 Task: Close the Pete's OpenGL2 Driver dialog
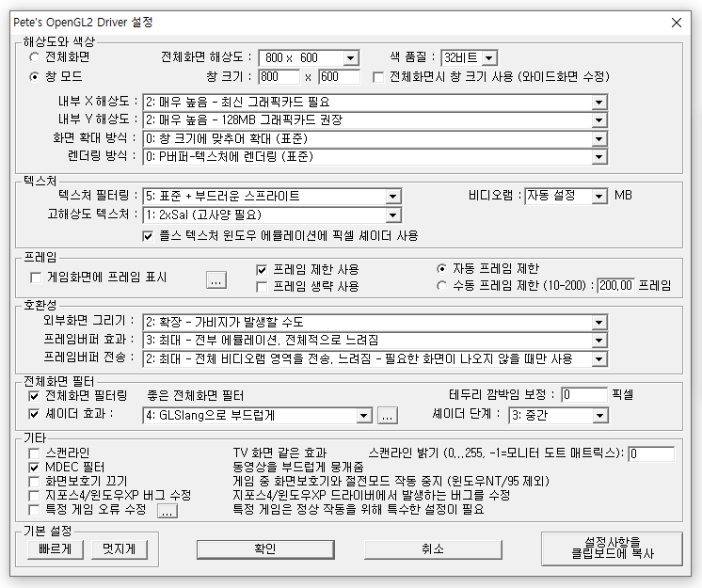[x=677, y=23]
